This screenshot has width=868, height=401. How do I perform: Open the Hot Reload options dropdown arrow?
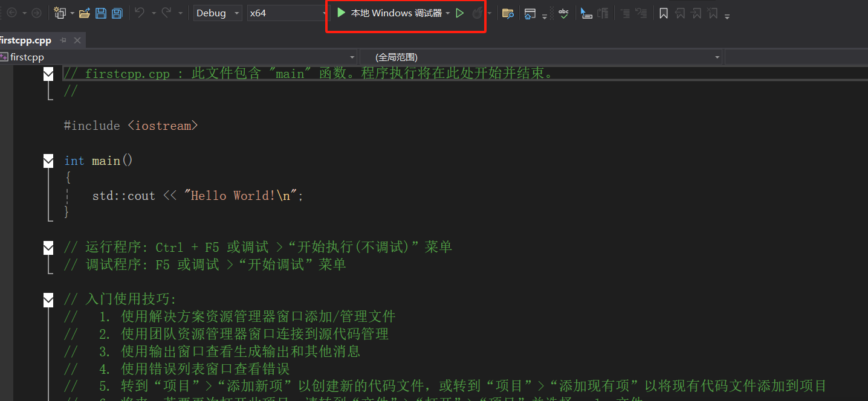pos(489,13)
